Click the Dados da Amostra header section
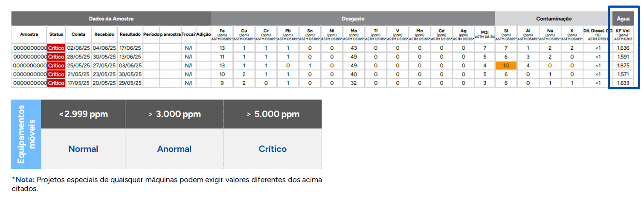The image size is (644, 197). point(111,19)
